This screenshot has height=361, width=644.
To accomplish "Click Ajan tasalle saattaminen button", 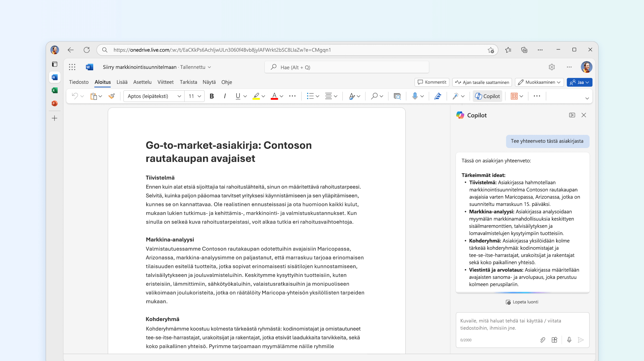I will pos(482,82).
